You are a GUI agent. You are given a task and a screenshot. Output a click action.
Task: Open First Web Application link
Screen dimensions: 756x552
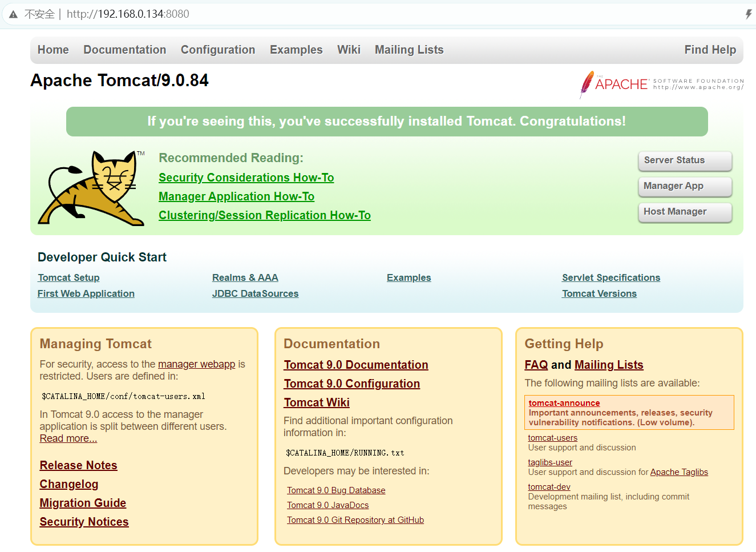pos(86,293)
